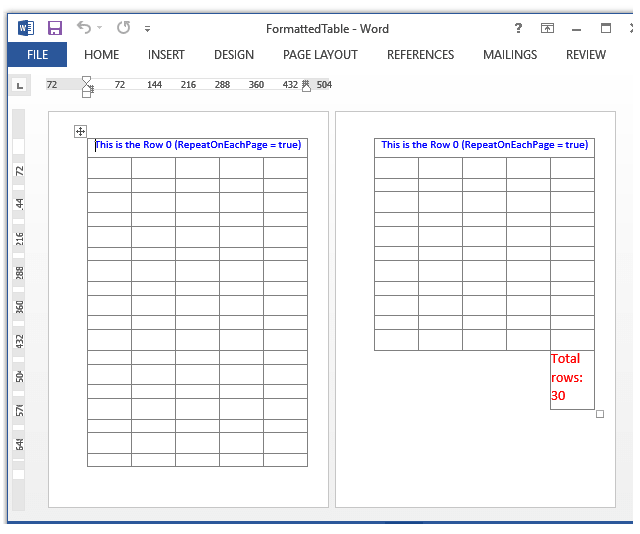Maximize the Word window
Image resolution: width=640 pixels, height=534 pixels.
coord(606,28)
